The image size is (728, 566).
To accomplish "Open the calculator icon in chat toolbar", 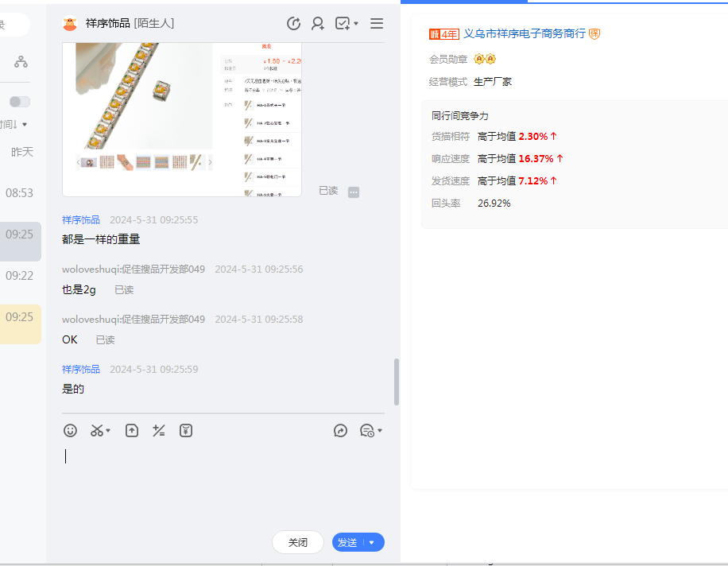I will (x=159, y=431).
